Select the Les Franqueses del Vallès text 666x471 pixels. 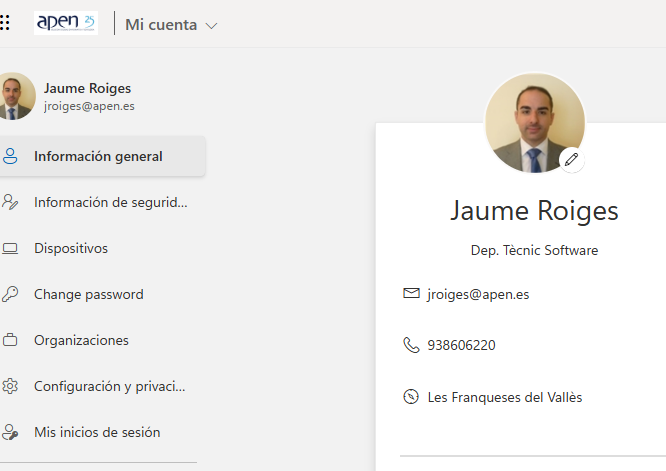(505, 397)
